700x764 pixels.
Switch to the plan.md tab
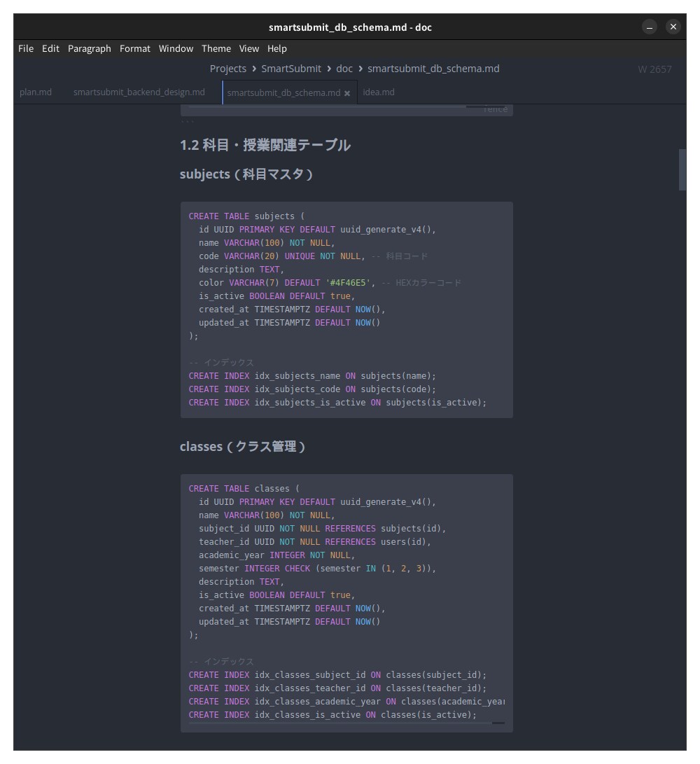tap(36, 92)
